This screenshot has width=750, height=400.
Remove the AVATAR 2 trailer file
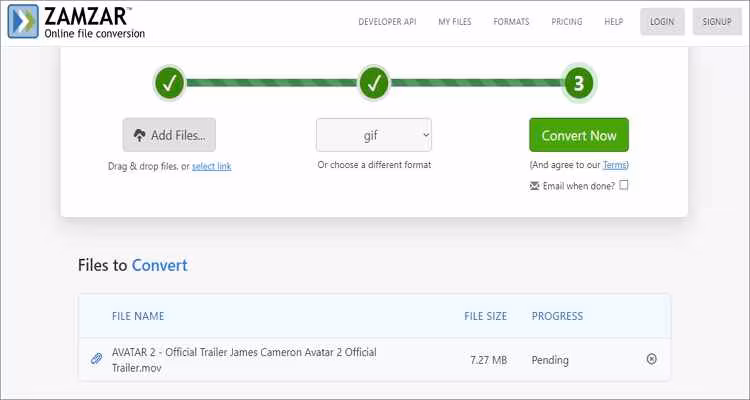tap(652, 358)
